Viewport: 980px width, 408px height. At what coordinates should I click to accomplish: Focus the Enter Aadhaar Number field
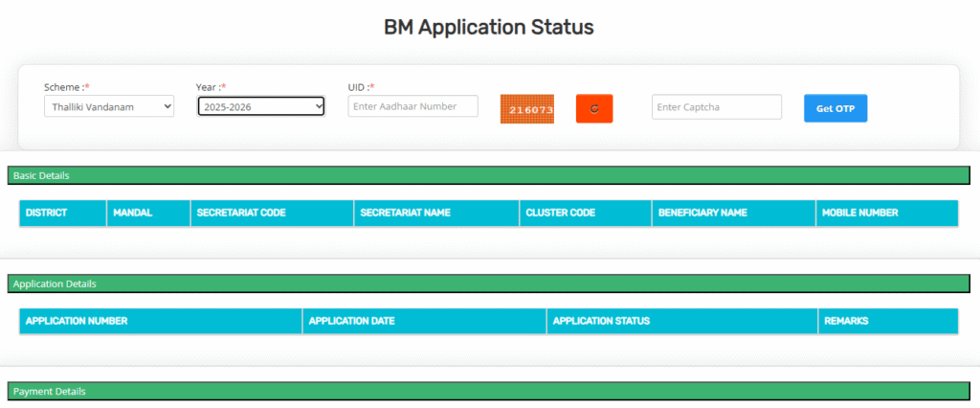click(x=413, y=106)
